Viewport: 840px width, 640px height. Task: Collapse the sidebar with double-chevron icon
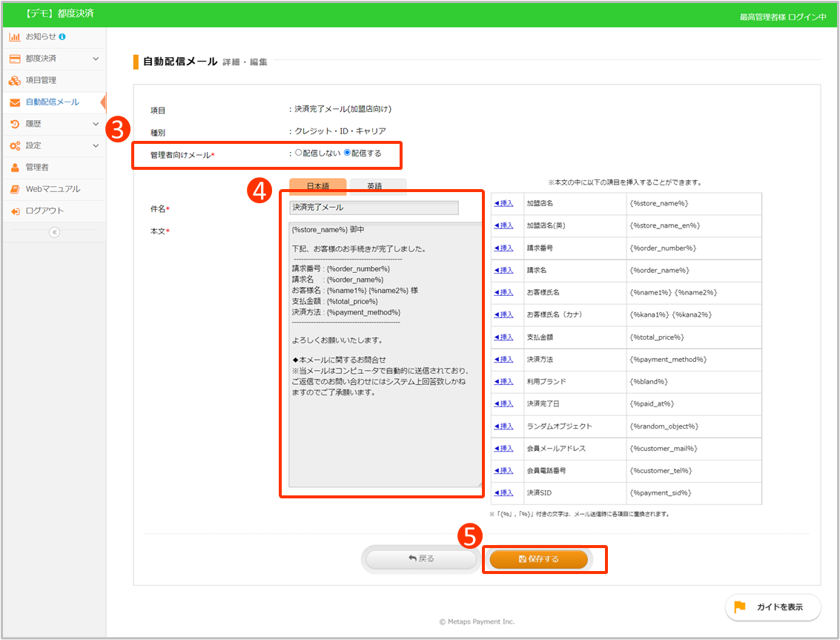[53, 232]
